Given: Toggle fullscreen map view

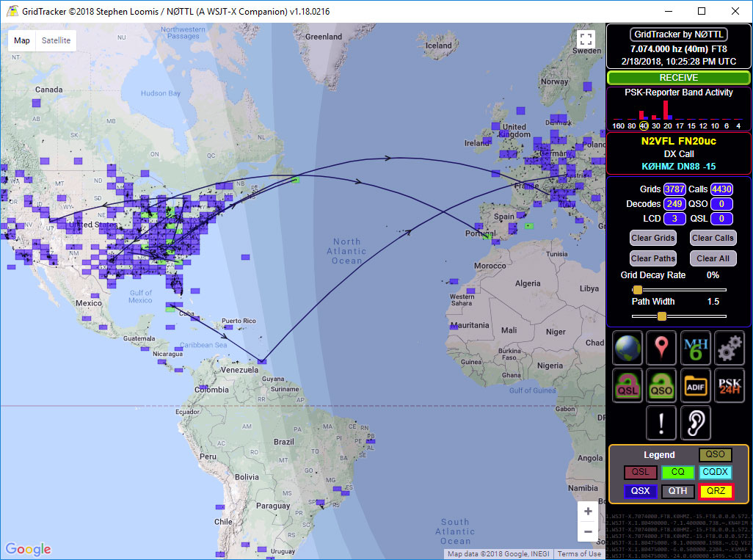Looking at the screenshot, I should pyautogui.click(x=585, y=40).
